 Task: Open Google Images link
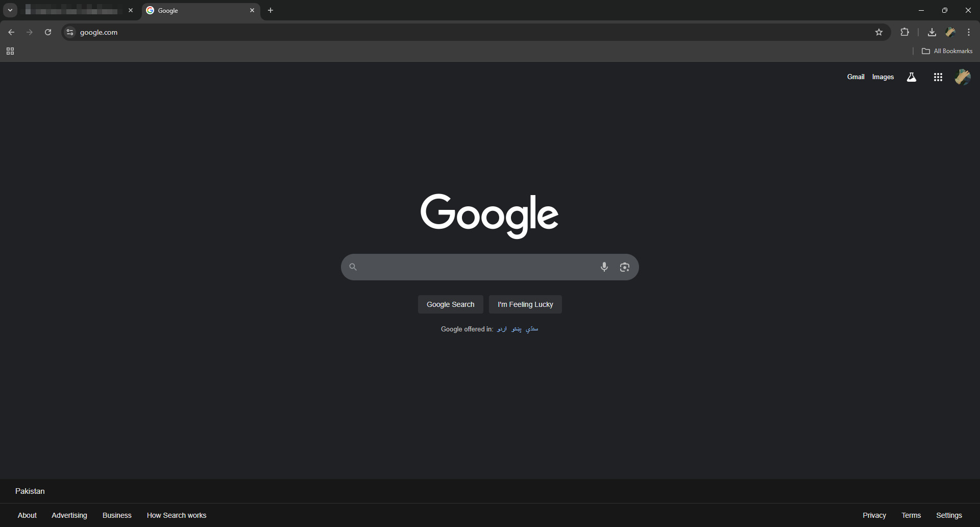pos(883,77)
